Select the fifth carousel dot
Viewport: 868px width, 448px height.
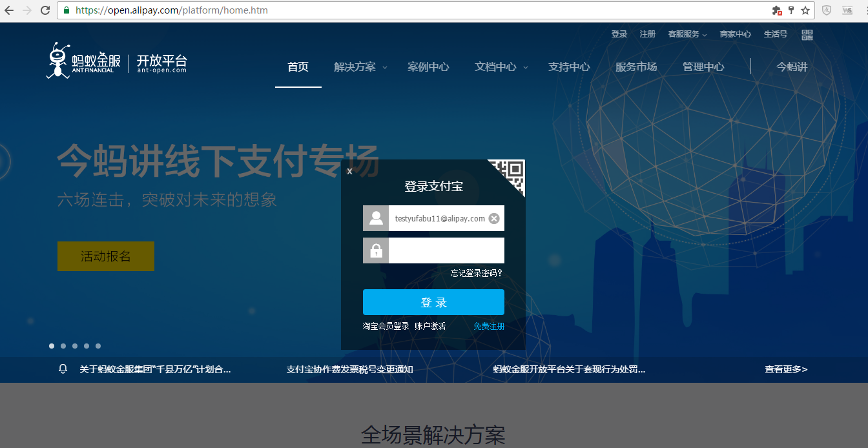tap(98, 346)
